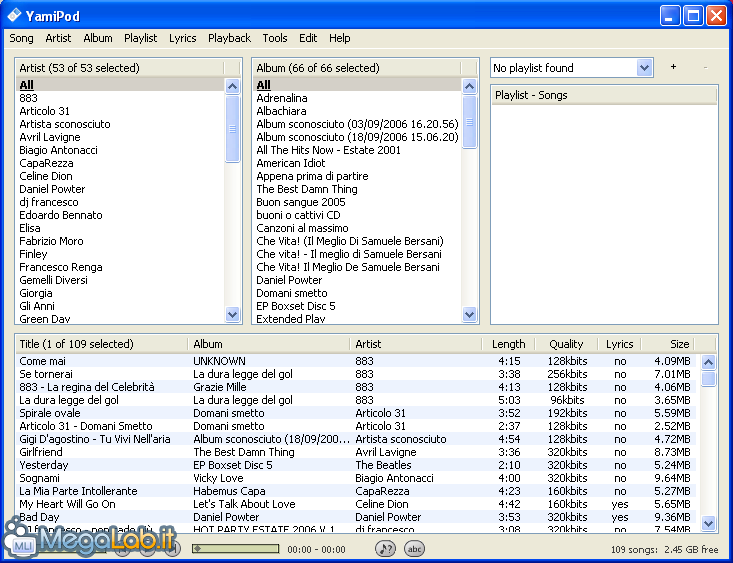733x563 pixels.
Task: Click the Album (66 of 66 selected) header
Action: tap(358, 68)
